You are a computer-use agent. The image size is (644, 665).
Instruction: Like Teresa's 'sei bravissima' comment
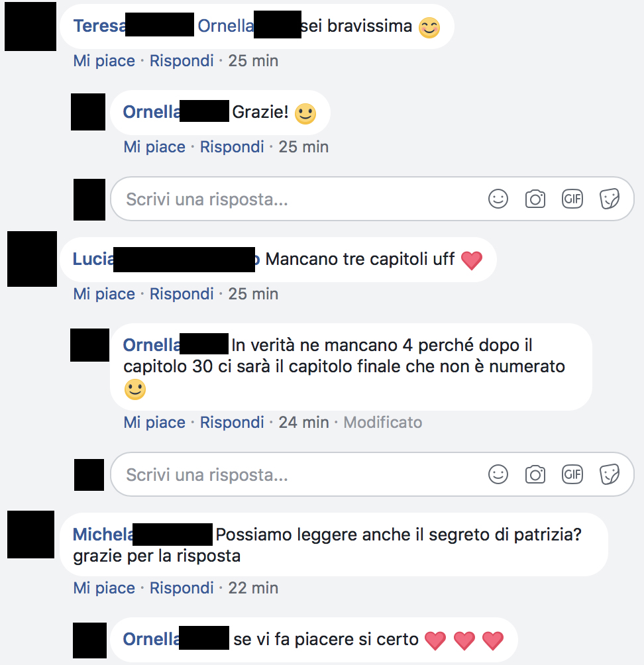[x=104, y=61]
